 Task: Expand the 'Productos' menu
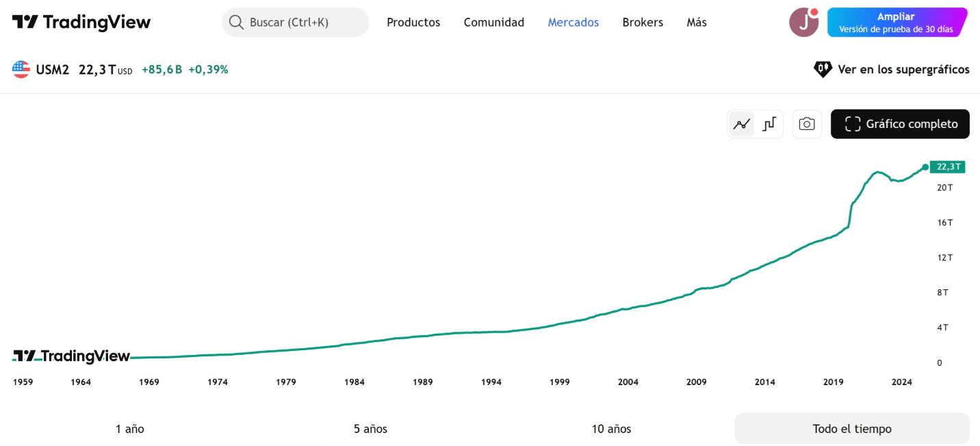coord(413,22)
